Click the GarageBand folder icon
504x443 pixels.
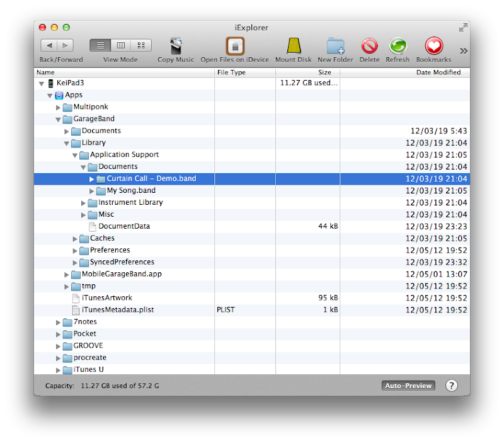[x=67, y=119]
